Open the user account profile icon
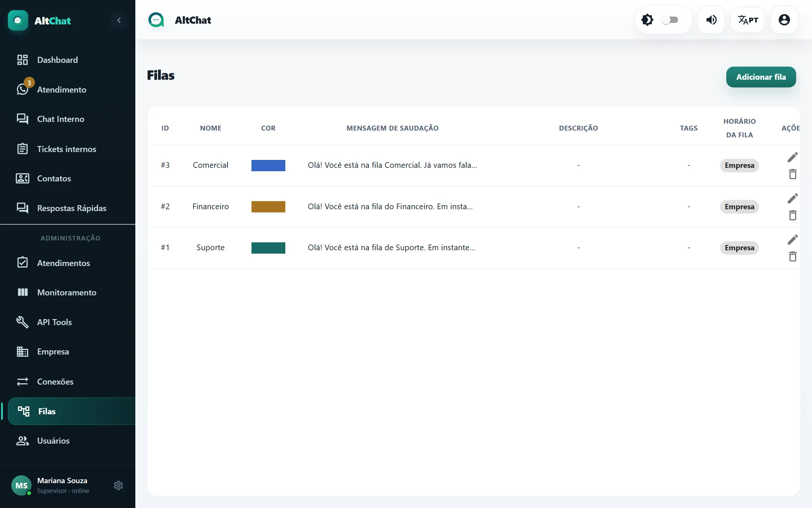812x508 pixels. point(784,20)
